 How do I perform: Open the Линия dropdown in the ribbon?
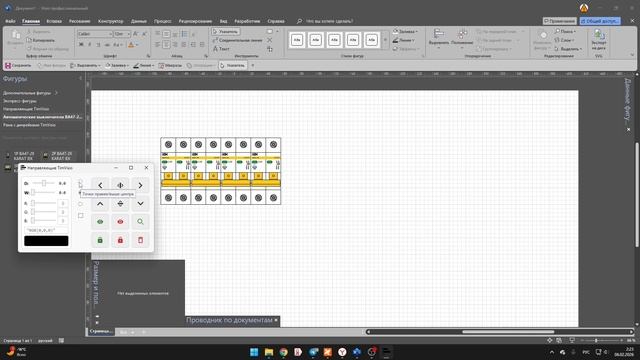403,40
